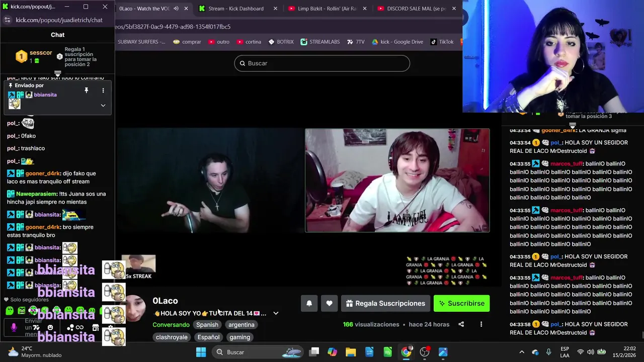
Task: Mute the 0Laco tab audio icon
Action: [176, 9]
